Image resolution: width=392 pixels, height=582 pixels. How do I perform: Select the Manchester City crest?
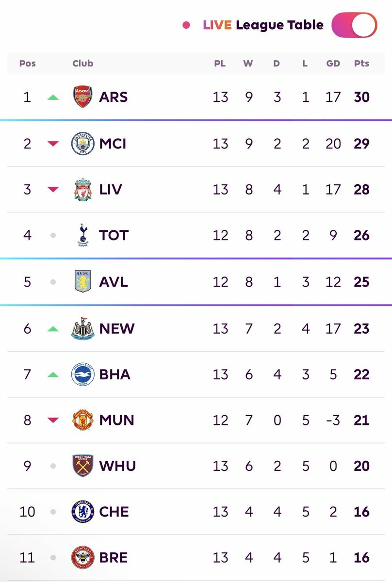pyautogui.click(x=82, y=144)
